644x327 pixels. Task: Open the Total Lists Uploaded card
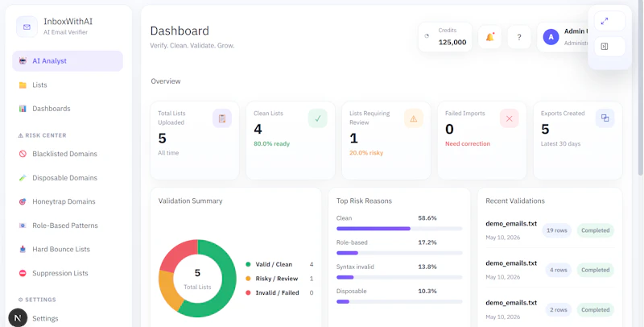click(x=195, y=140)
